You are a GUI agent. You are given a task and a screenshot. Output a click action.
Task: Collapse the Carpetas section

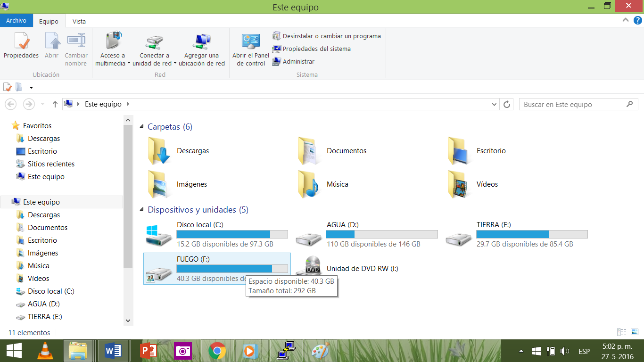(x=141, y=126)
